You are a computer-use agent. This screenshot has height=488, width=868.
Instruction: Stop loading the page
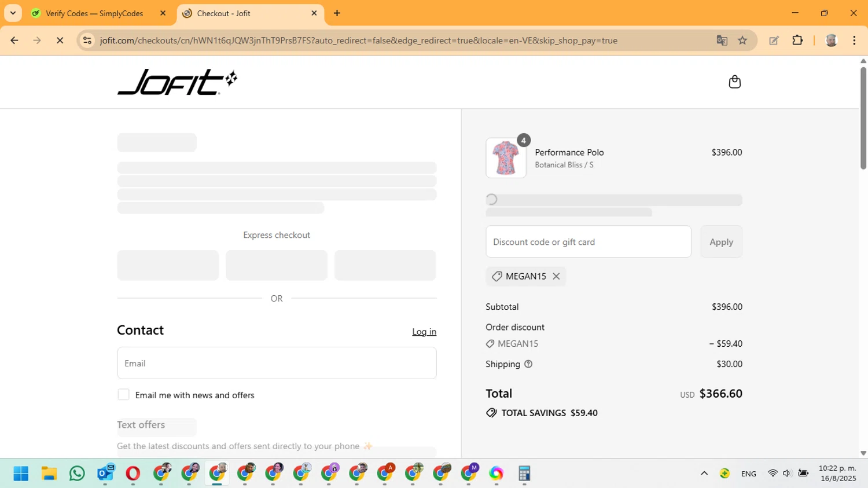pos(60,41)
